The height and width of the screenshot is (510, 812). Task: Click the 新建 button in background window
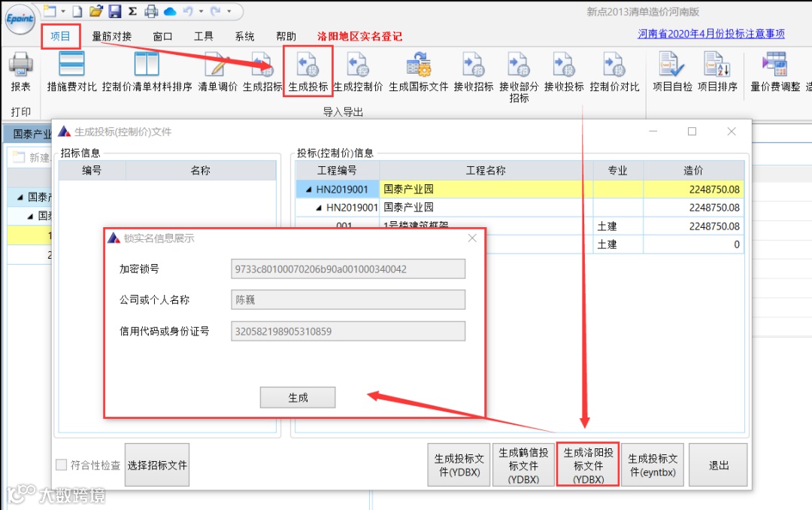click(x=32, y=157)
